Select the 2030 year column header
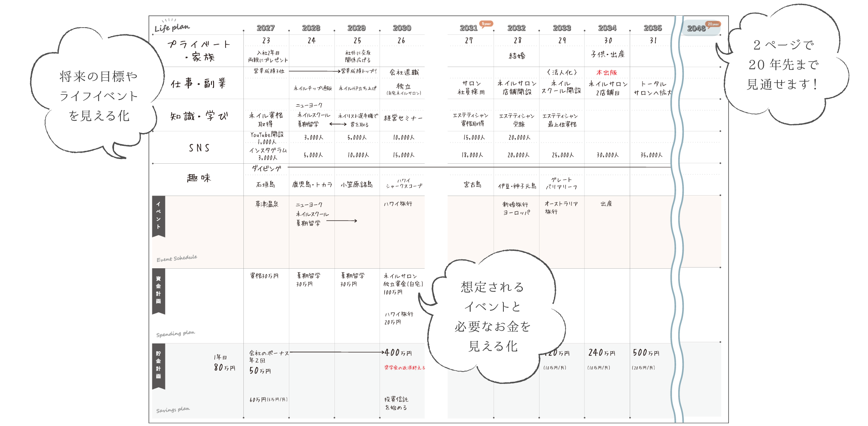868x426 pixels. (402, 28)
